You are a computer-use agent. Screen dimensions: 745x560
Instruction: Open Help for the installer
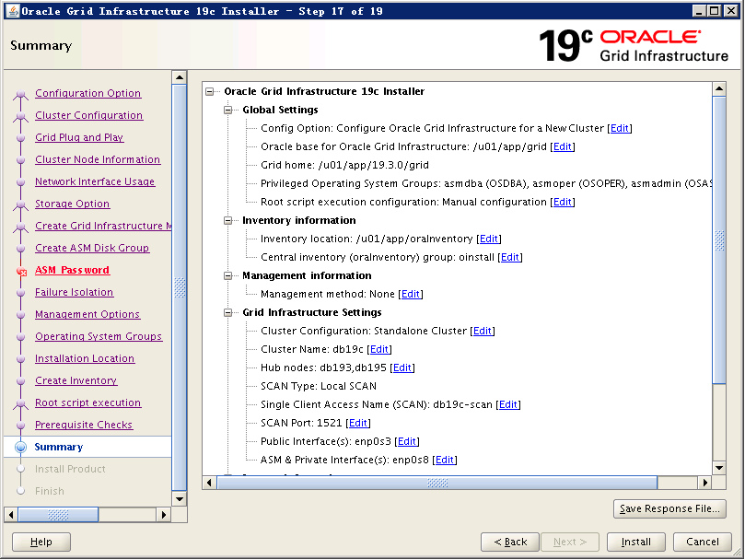pos(41,542)
